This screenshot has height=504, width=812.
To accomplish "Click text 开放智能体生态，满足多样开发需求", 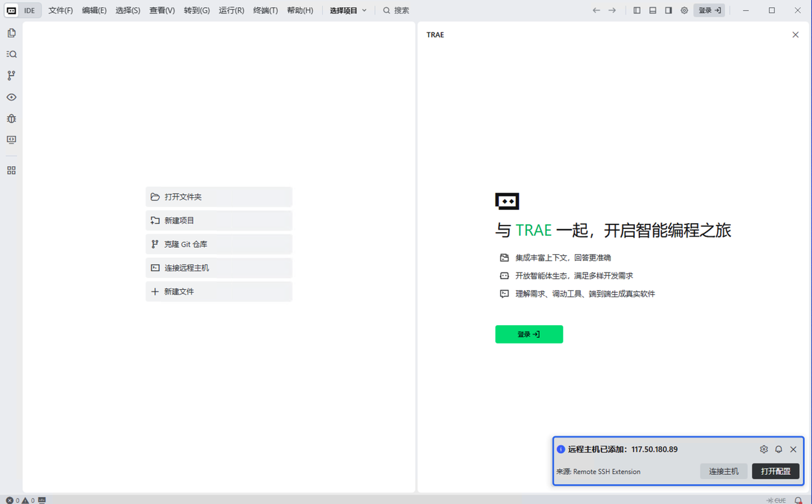I will click(574, 276).
